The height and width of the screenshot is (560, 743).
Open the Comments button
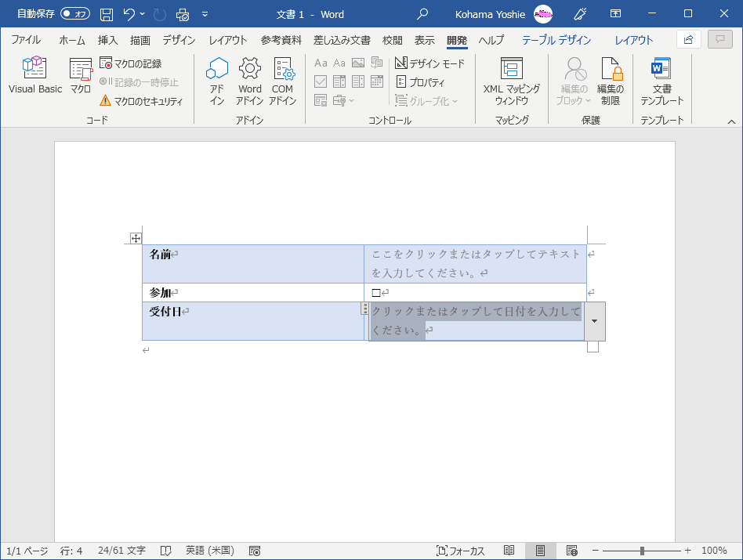[719, 39]
